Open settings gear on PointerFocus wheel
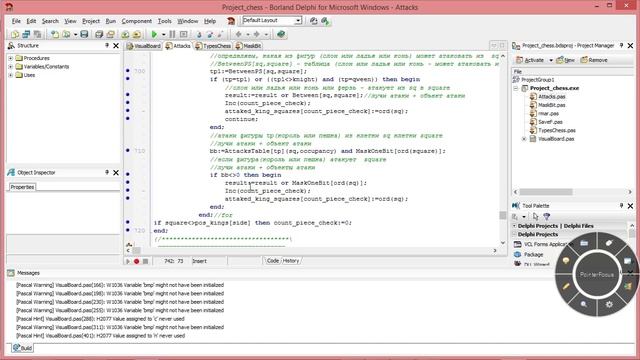Image resolution: width=640 pixels, height=360 pixels. (x=609, y=304)
